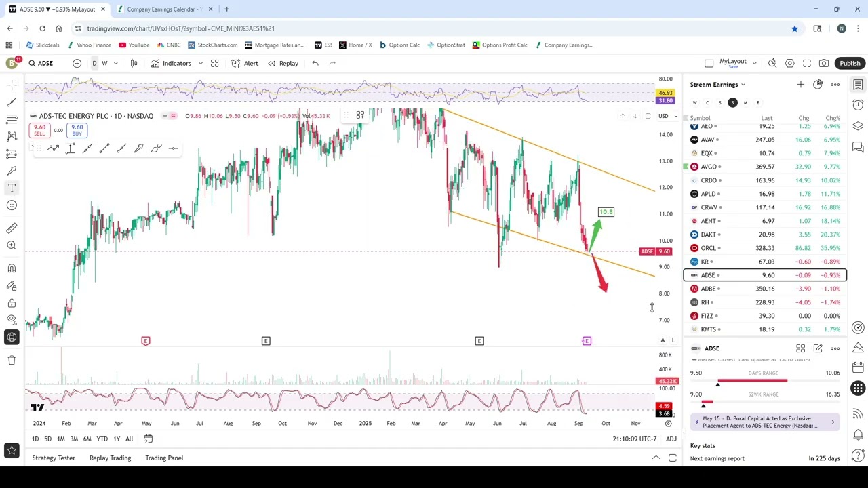868x488 pixels.
Task: Show All date range
Action: [129, 439]
